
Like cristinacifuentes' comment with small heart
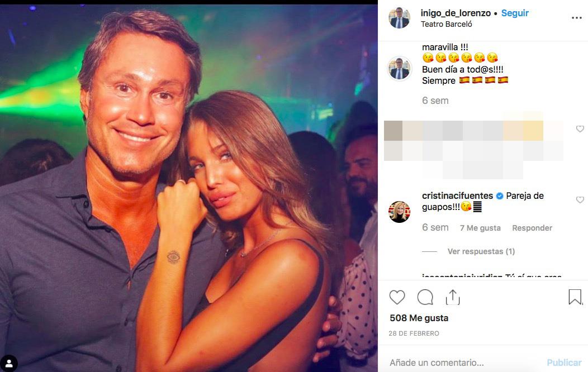[x=580, y=200]
